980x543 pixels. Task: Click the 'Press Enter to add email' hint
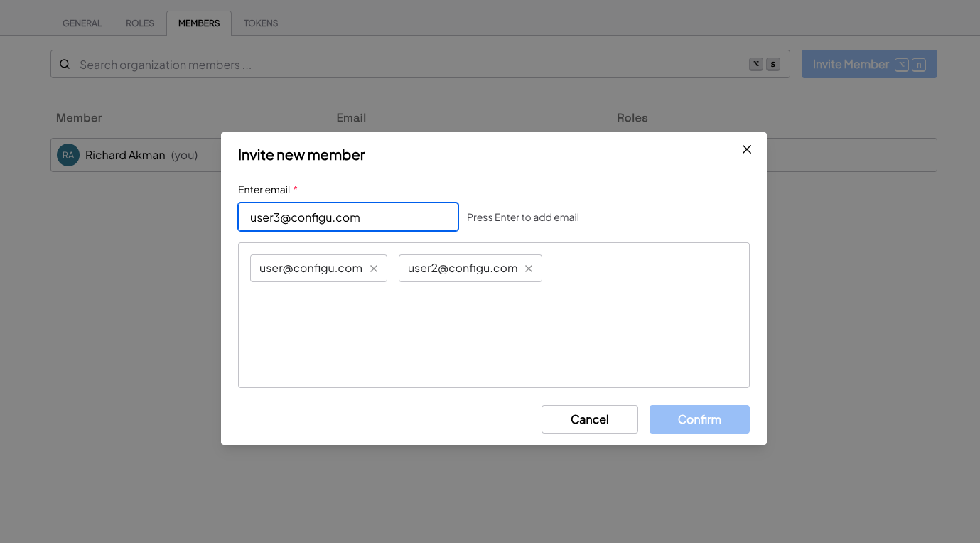(x=523, y=217)
